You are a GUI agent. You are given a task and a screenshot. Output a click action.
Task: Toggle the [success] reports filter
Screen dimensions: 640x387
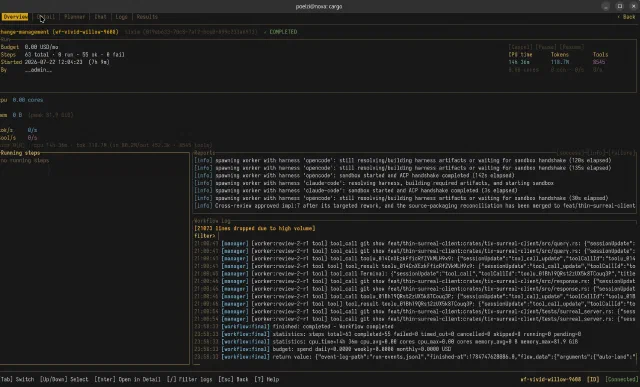(571, 153)
